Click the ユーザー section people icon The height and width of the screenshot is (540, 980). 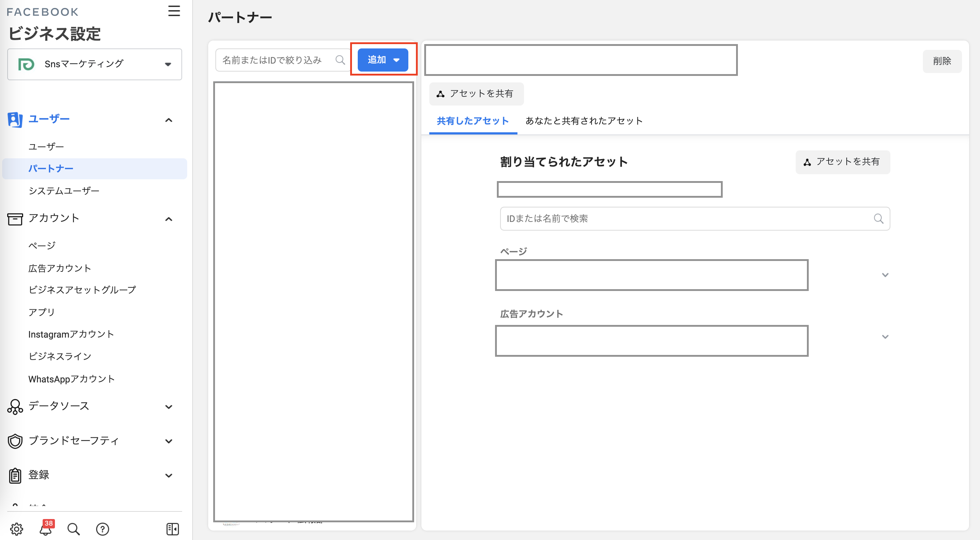coord(15,120)
